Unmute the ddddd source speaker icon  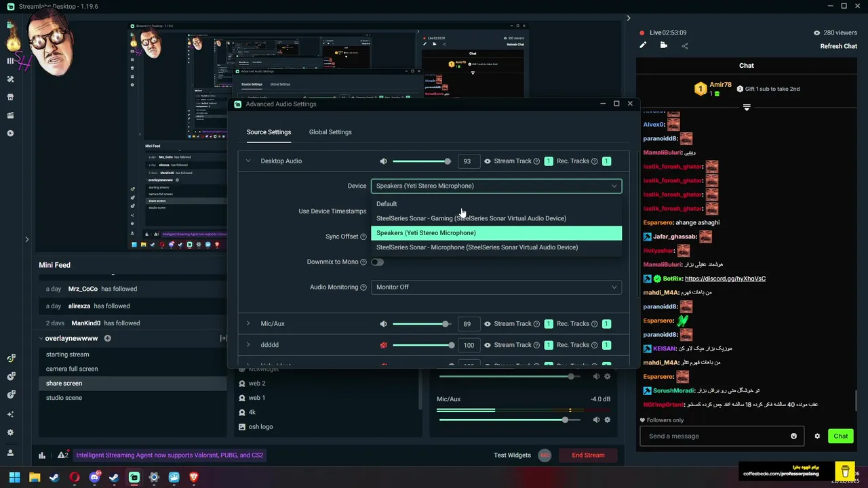click(383, 345)
